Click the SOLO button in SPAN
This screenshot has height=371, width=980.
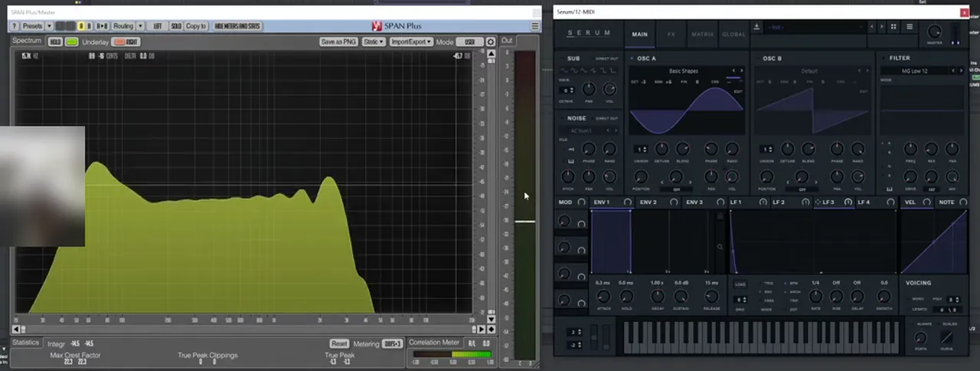[x=176, y=26]
